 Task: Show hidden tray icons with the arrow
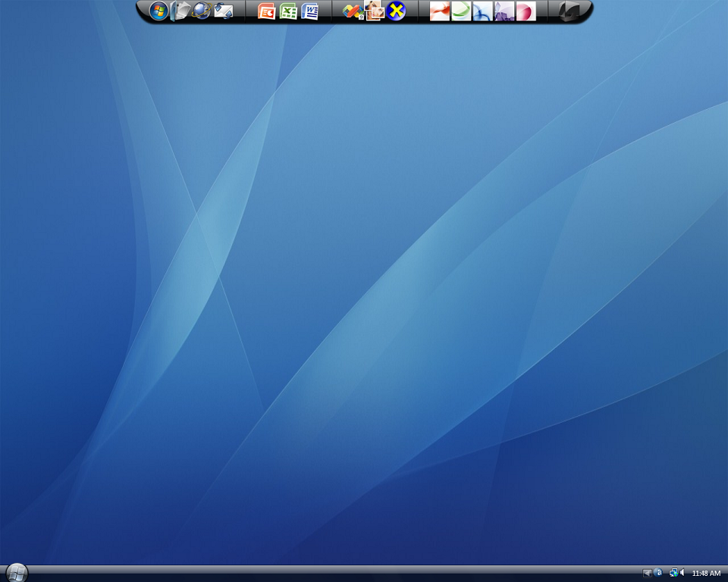647,574
